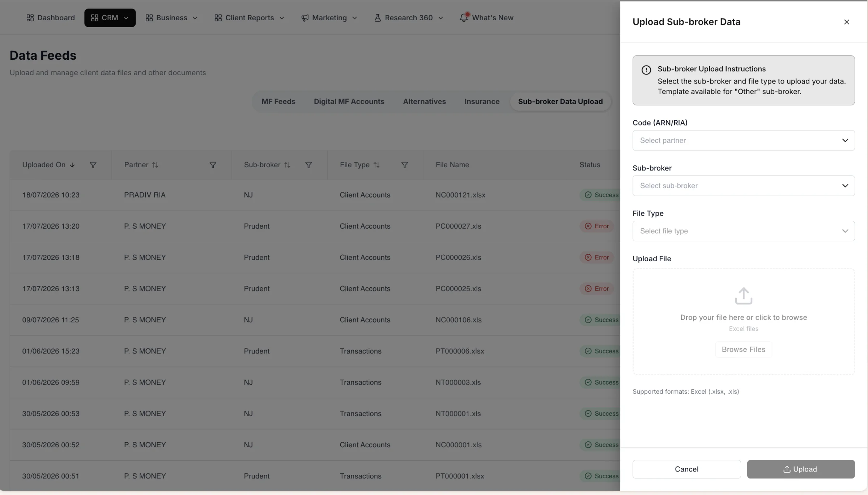Screen dimensions: 868x495
Task: Open the Select sub-broker dropdown
Action: (x=744, y=186)
